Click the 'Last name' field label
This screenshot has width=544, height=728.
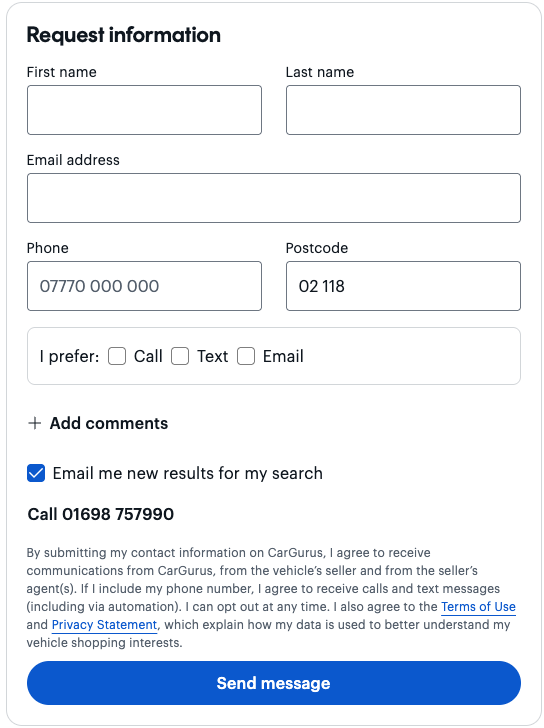320,72
